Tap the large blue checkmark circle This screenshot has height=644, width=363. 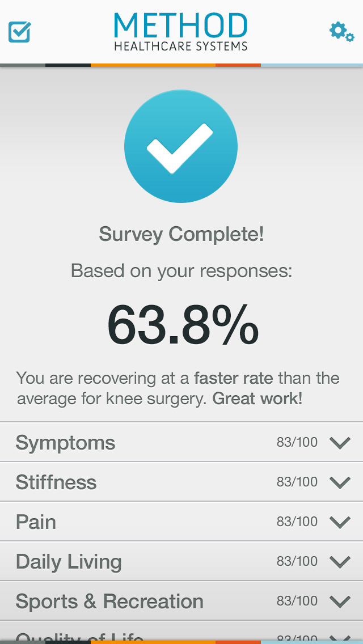(181, 146)
